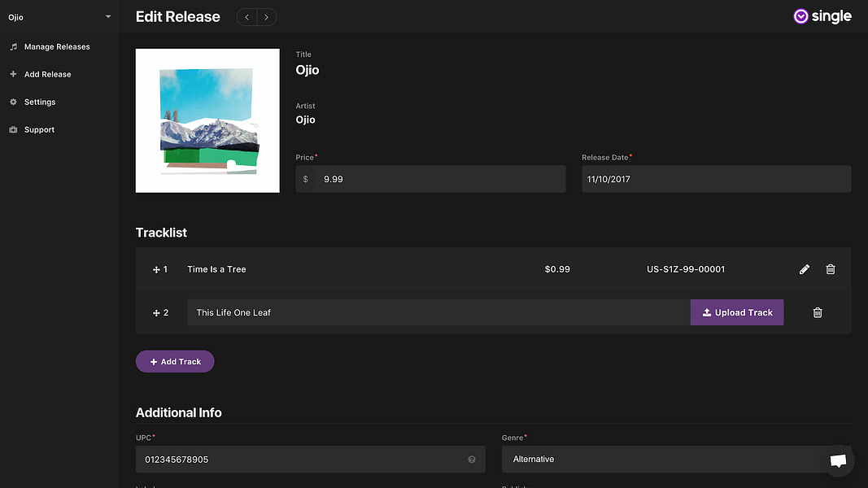Edit This Life One Leaf title field
Image resolution: width=868 pixels, height=488 pixels.
(x=438, y=312)
